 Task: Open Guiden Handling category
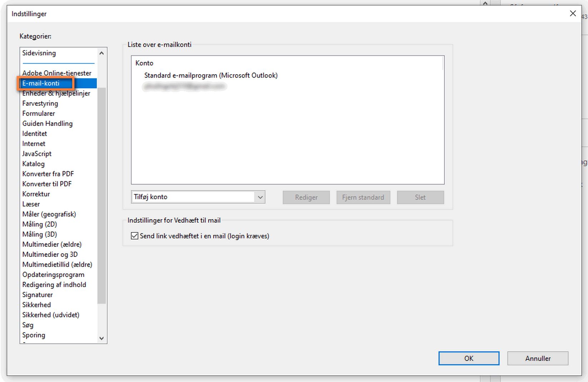(48, 124)
